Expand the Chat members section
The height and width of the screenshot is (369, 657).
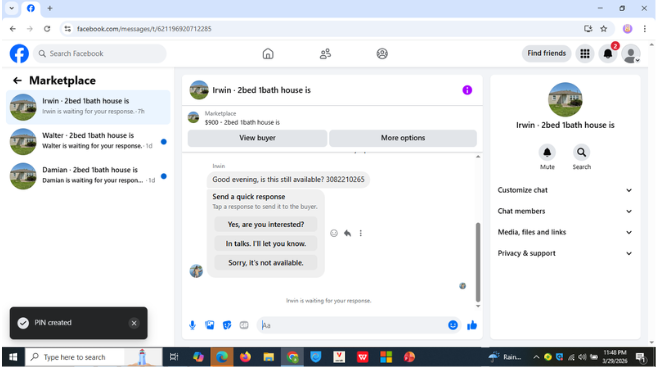pos(565,211)
